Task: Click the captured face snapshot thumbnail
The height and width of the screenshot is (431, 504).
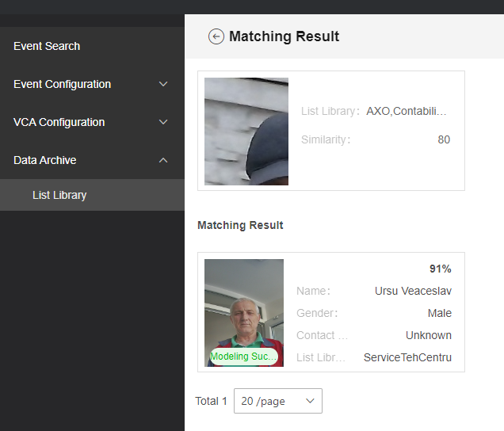Action: pyautogui.click(x=246, y=132)
